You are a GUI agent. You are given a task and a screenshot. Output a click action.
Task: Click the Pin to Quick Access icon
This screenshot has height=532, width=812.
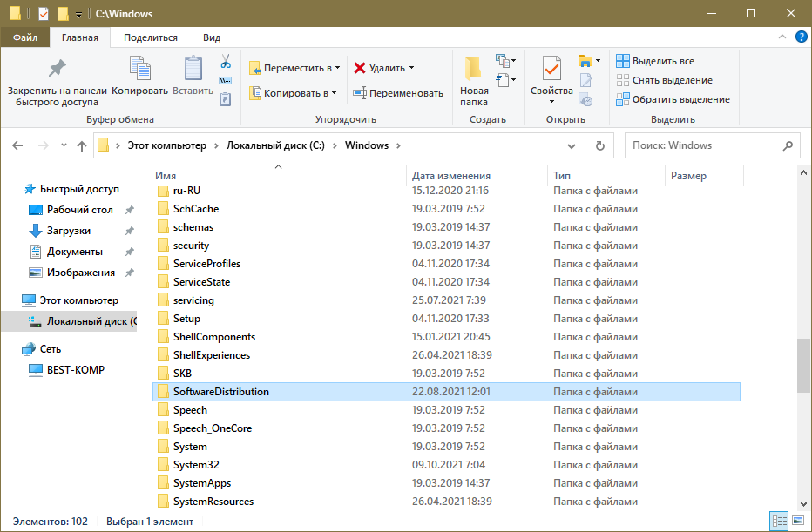[x=57, y=69]
